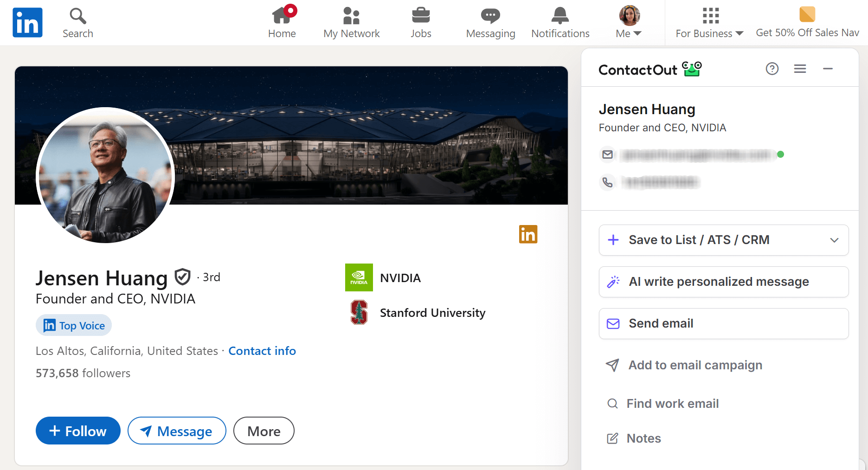Select Add to email campaign
The width and height of the screenshot is (868, 470).
[695, 365]
